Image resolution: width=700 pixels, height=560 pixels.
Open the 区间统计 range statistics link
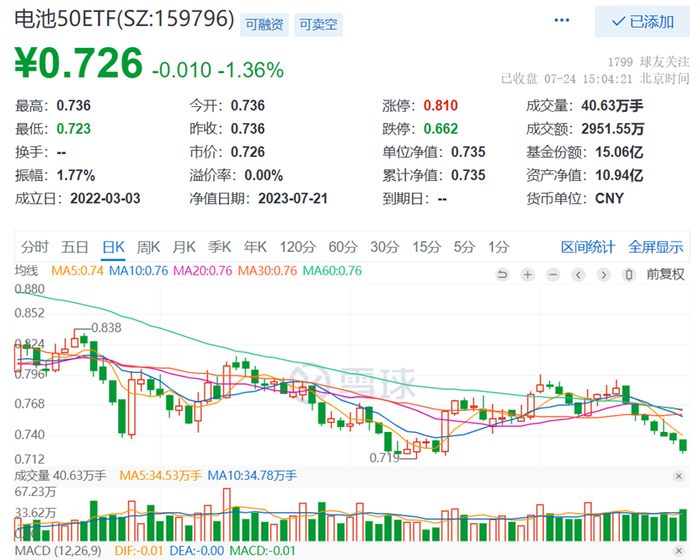pyautogui.click(x=588, y=247)
